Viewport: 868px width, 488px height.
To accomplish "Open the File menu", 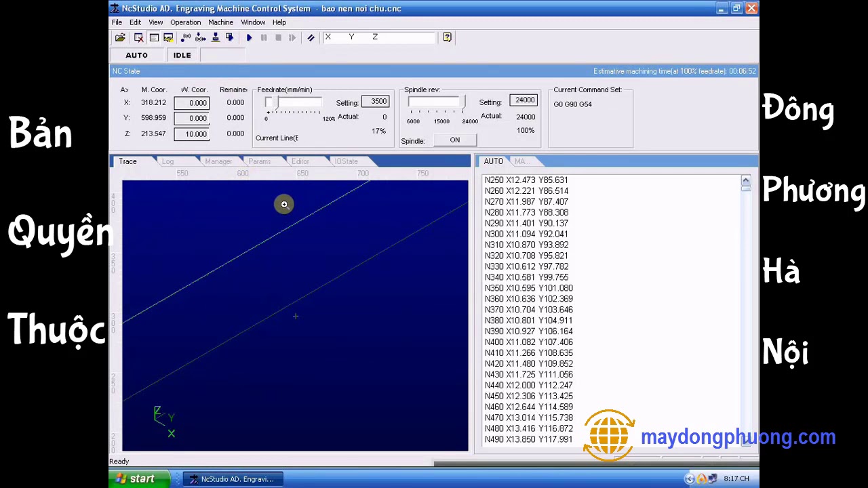I will 117,22.
